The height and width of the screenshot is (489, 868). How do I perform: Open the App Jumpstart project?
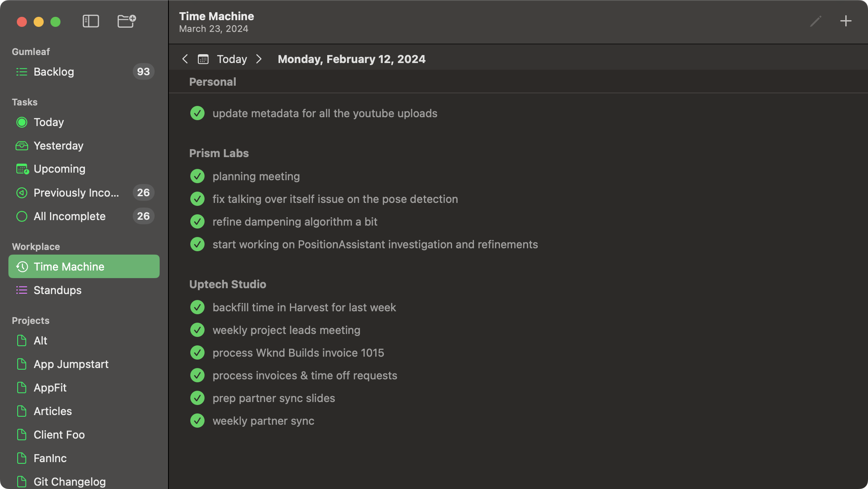click(x=71, y=364)
